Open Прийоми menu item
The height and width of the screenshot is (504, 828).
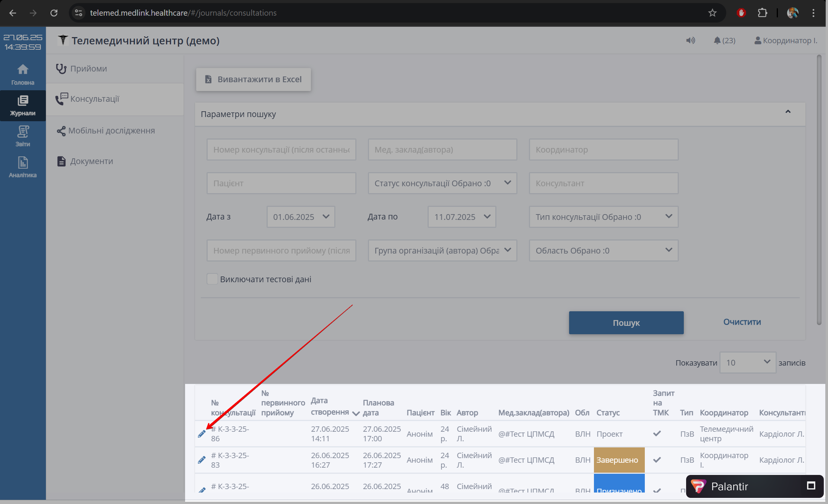click(x=88, y=69)
